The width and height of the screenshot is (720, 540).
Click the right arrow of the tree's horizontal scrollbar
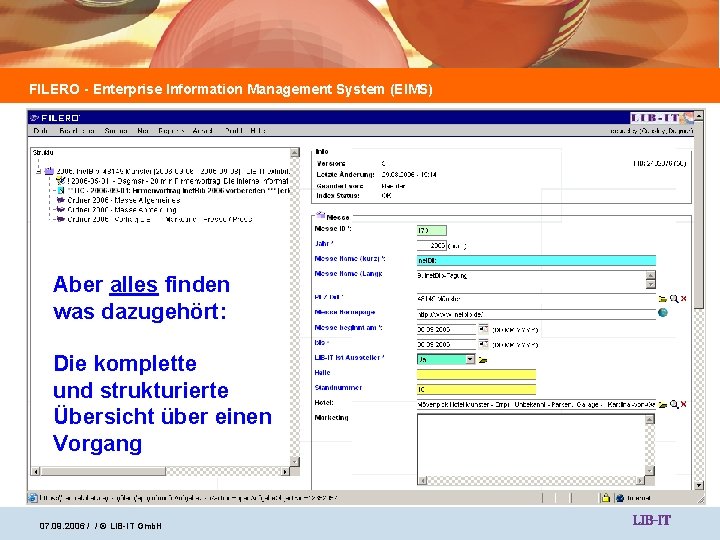(285, 471)
